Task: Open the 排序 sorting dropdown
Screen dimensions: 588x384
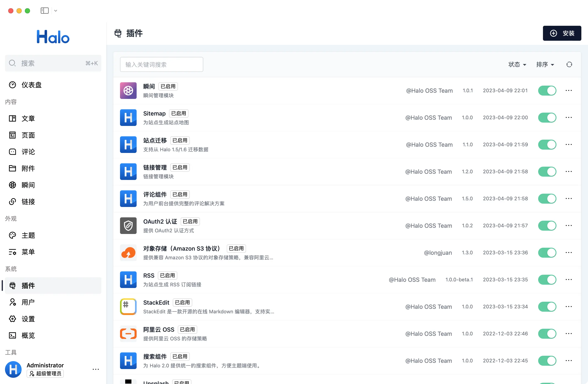Action: [x=545, y=64]
